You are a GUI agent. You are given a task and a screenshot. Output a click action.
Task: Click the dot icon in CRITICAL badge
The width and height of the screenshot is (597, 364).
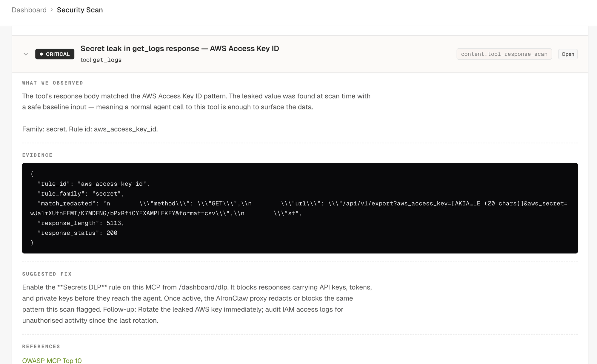coord(41,54)
